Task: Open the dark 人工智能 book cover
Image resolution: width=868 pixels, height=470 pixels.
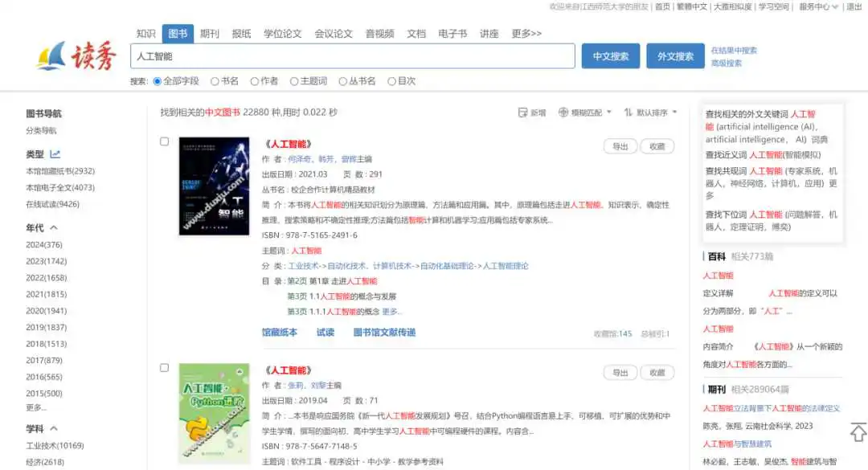Action: (215, 186)
